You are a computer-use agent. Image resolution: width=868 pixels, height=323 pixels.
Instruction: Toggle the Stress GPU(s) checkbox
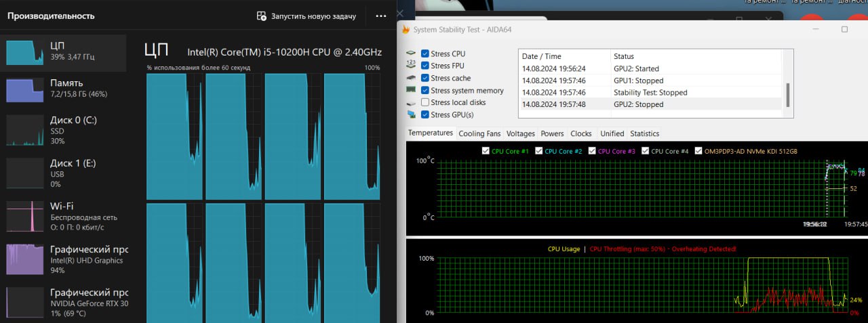pos(425,114)
